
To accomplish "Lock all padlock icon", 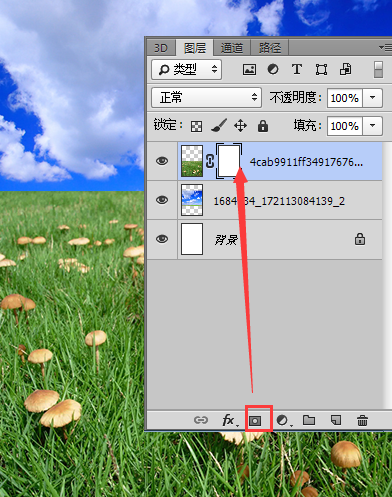I will [263, 126].
